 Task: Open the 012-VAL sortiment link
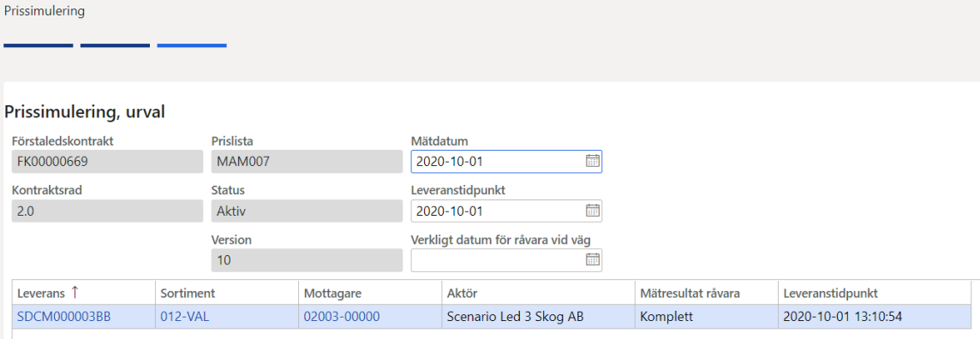coord(185,317)
